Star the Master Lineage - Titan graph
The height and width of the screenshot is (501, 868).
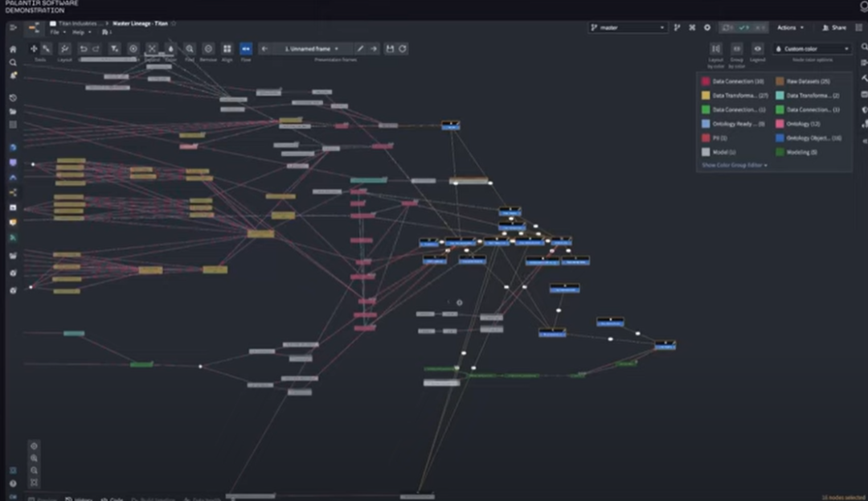click(174, 24)
